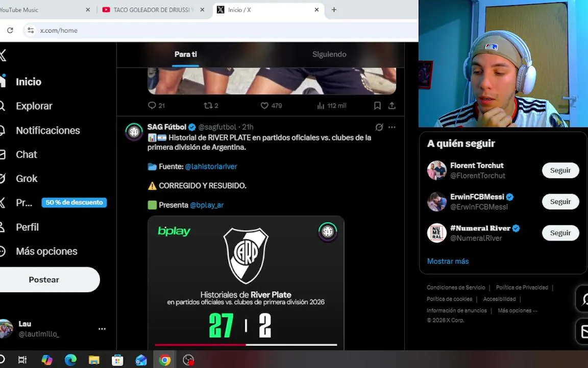Viewport: 588px width, 368px height.
Task: Bookmark the post above SAG Fútbol
Action: pos(377,105)
